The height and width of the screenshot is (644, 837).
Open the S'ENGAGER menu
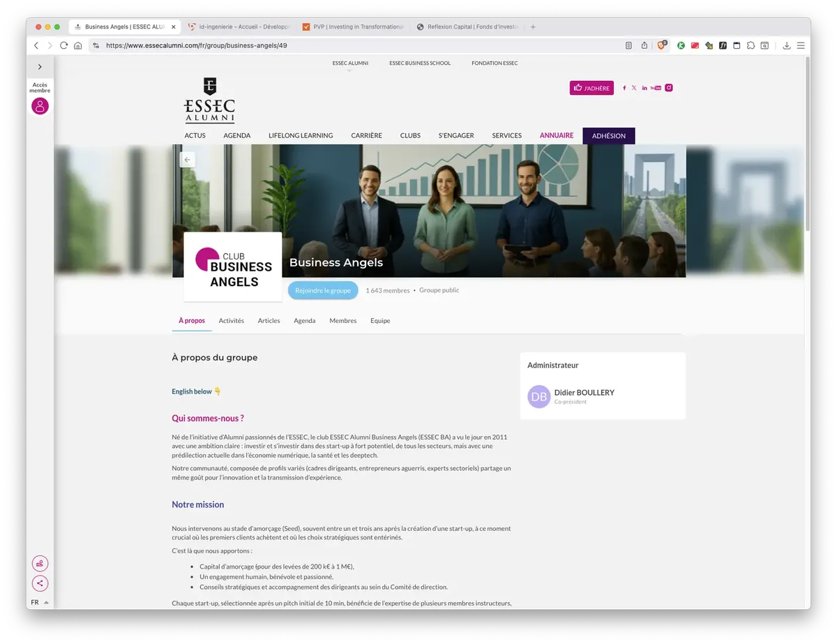click(456, 135)
